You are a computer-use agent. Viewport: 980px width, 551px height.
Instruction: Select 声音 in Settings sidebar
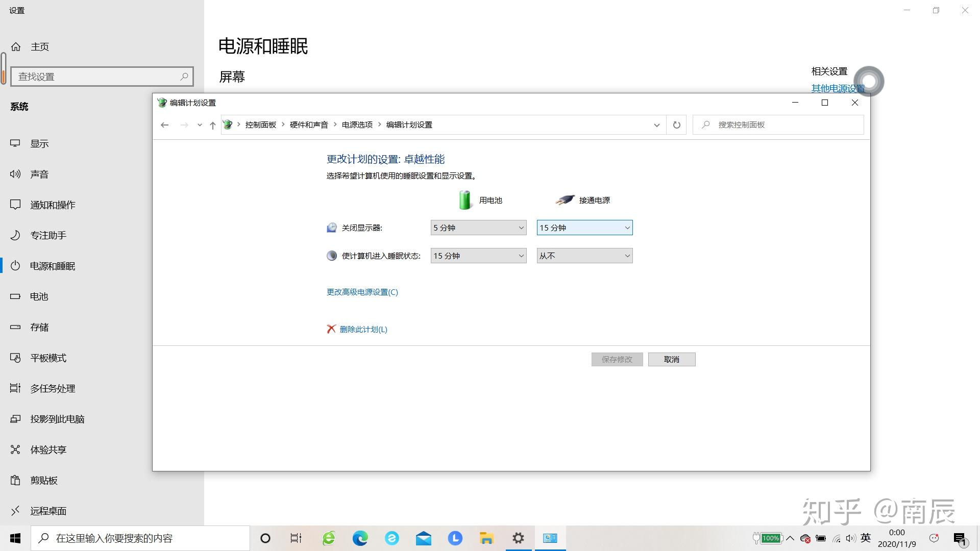[x=102, y=174]
